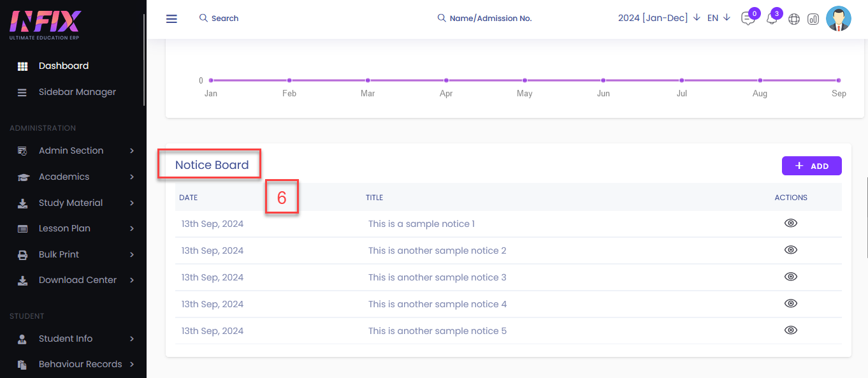The image size is (868, 378).
Task: Expand Study Material chevron
Action: pyautogui.click(x=132, y=203)
